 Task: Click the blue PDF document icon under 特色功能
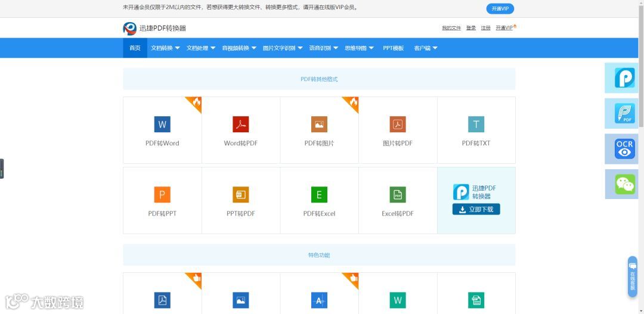pyautogui.click(x=162, y=300)
